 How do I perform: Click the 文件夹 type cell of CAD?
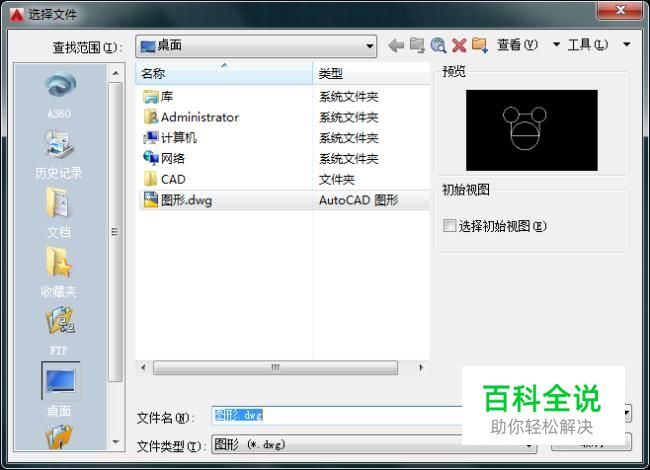337,179
